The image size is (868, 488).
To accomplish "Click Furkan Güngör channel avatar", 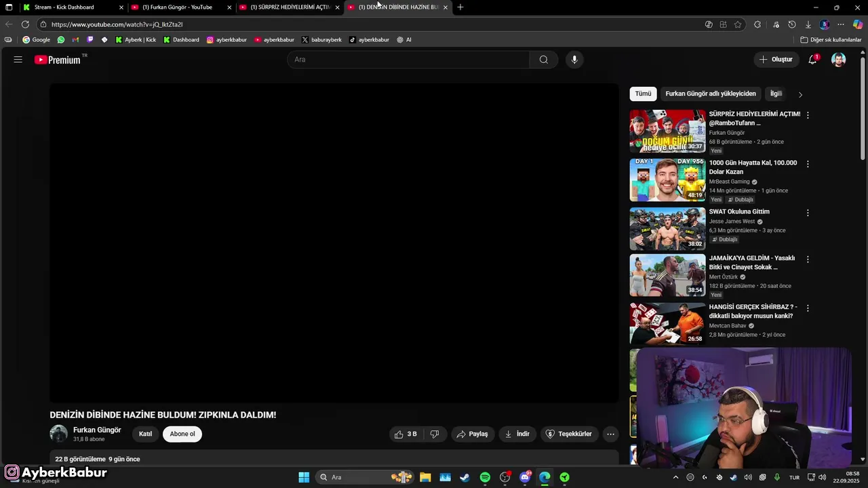I will (59, 434).
